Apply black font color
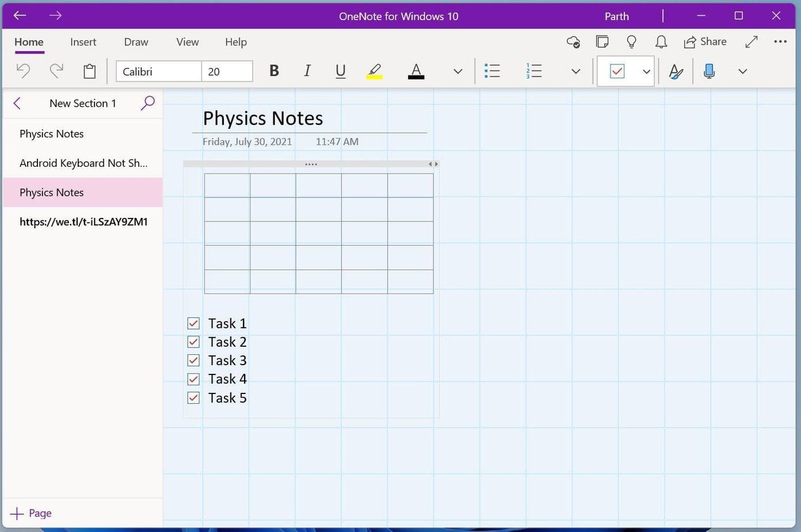Image resolution: width=801 pixels, height=532 pixels. tap(416, 71)
